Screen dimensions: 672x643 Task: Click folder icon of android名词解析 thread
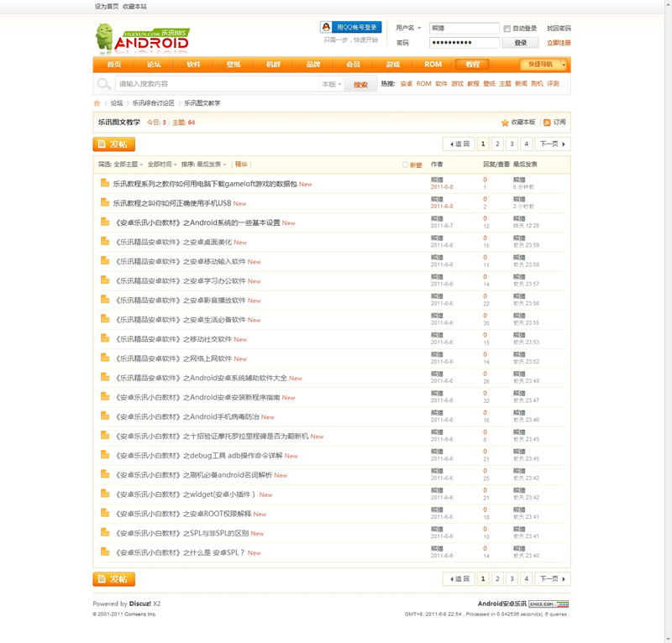click(x=104, y=473)
